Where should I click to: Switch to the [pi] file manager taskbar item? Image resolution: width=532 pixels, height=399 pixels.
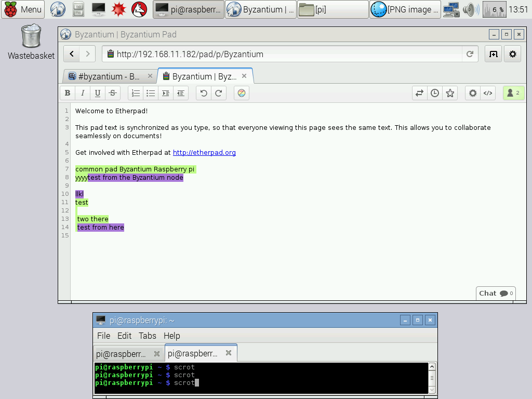coord(333,9)
